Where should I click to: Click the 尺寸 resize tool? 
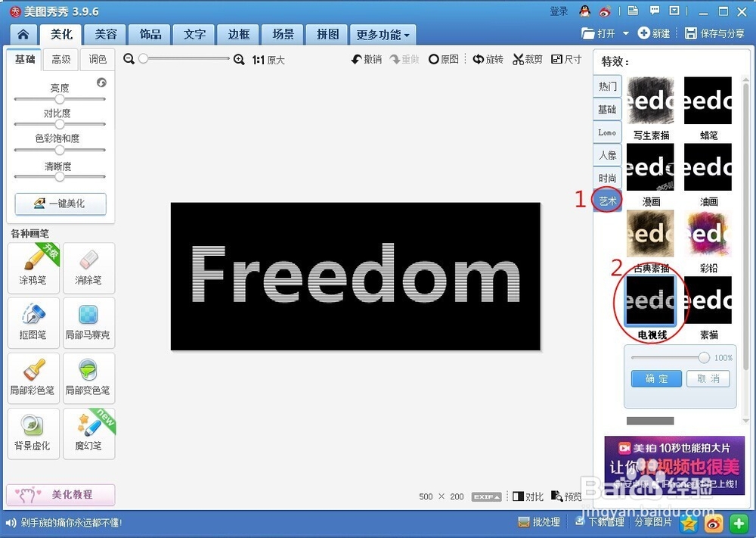(566, 59)
